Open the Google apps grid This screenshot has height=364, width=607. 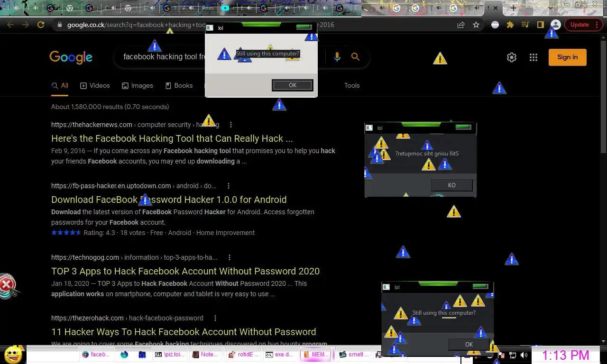pyautogui.click(x=533, y=57)
